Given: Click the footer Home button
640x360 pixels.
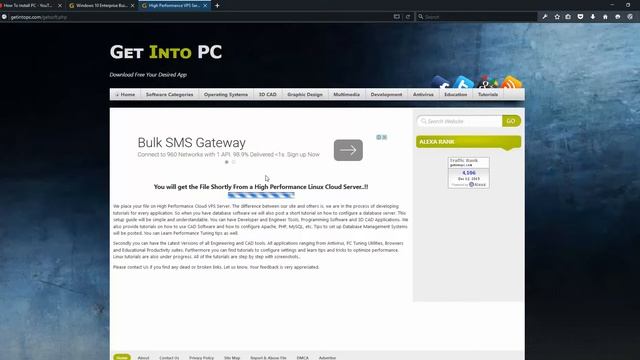Looking at the screenshot, I should tap(122, 358).
